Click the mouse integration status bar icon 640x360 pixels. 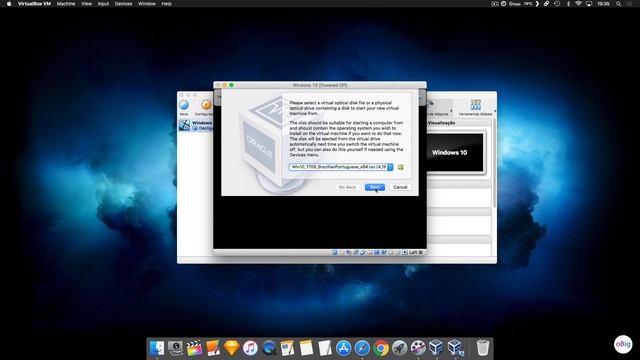[398, 253]
